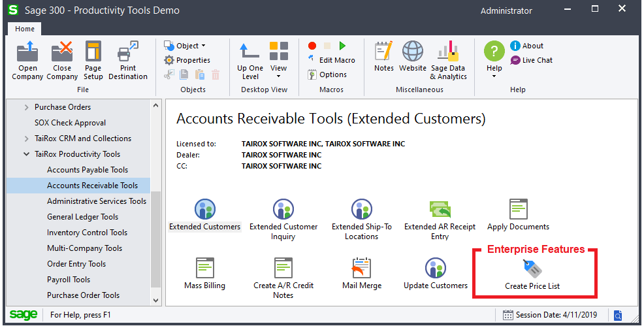Screen dimensions: 644x328
Task: Open Extended Customer Inquiry
Action: tap(283, 220)
